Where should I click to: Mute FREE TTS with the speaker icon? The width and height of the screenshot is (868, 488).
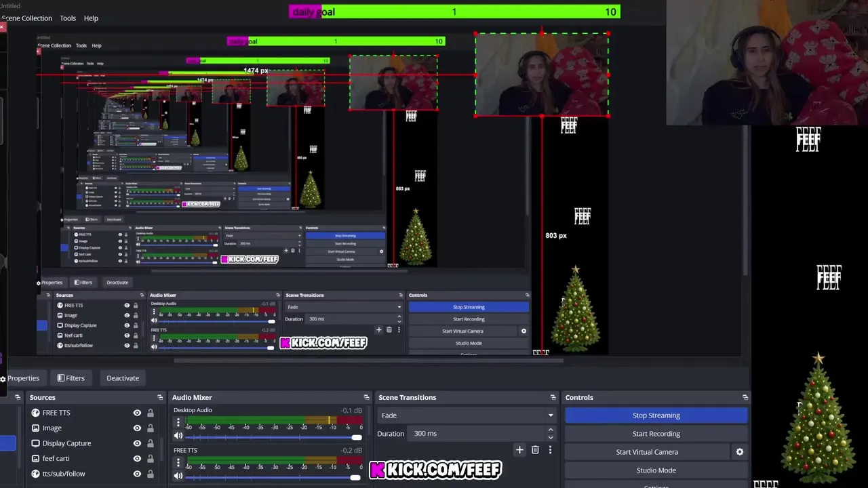(x=178, y=476)
